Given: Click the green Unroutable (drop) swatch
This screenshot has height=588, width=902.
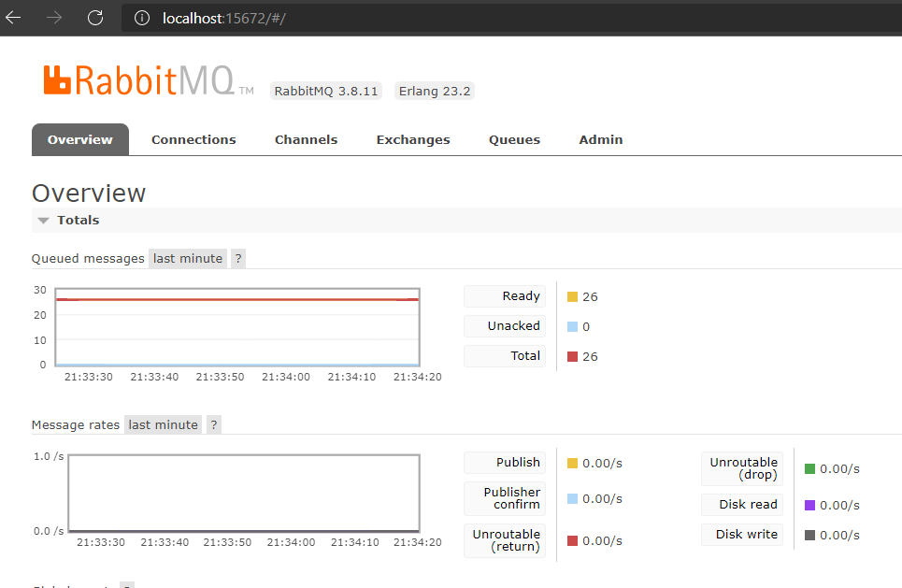Looking at the screenshot, I should click(x=810, y=469).
